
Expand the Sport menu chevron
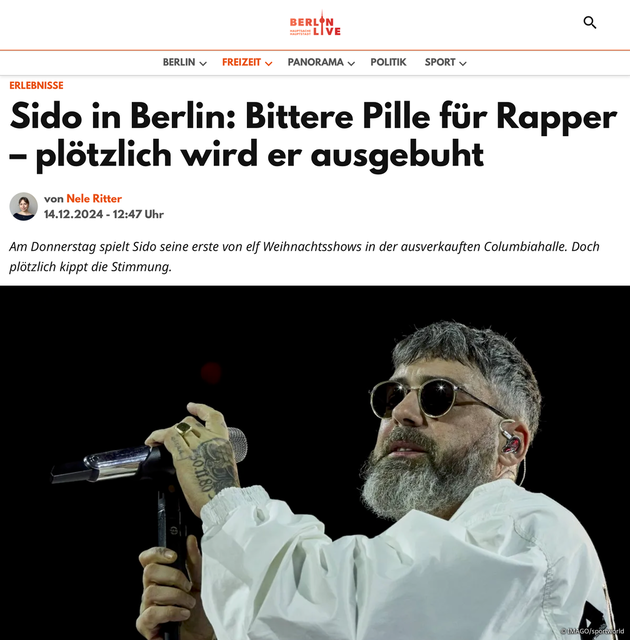463,63
